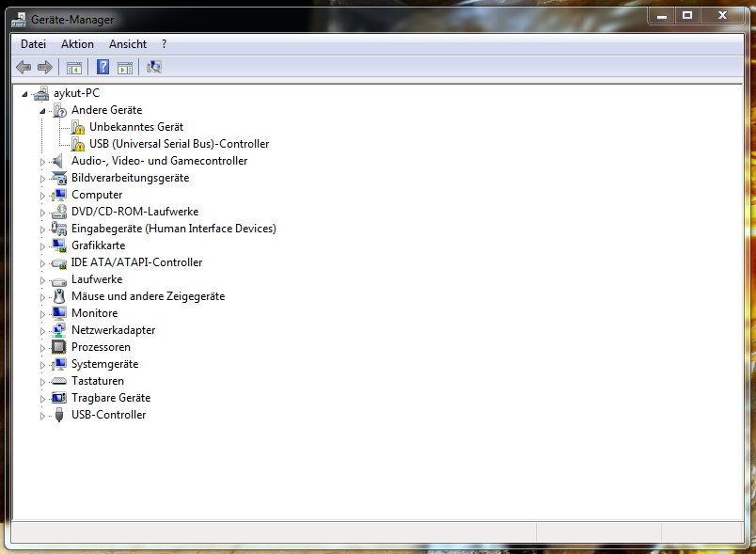This screenshot has height=554, width=756.
Task: Expand the Netzwerkadapter node
Action: click(42, 331)
